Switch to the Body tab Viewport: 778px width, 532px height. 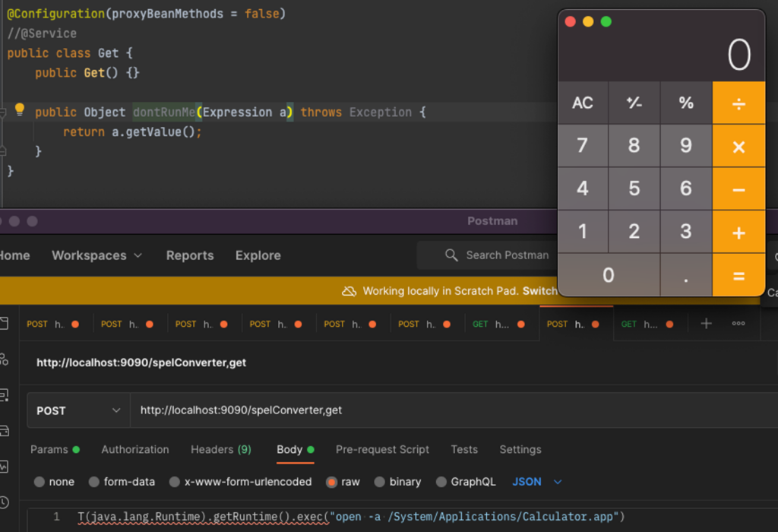click(x=296, y=450)
